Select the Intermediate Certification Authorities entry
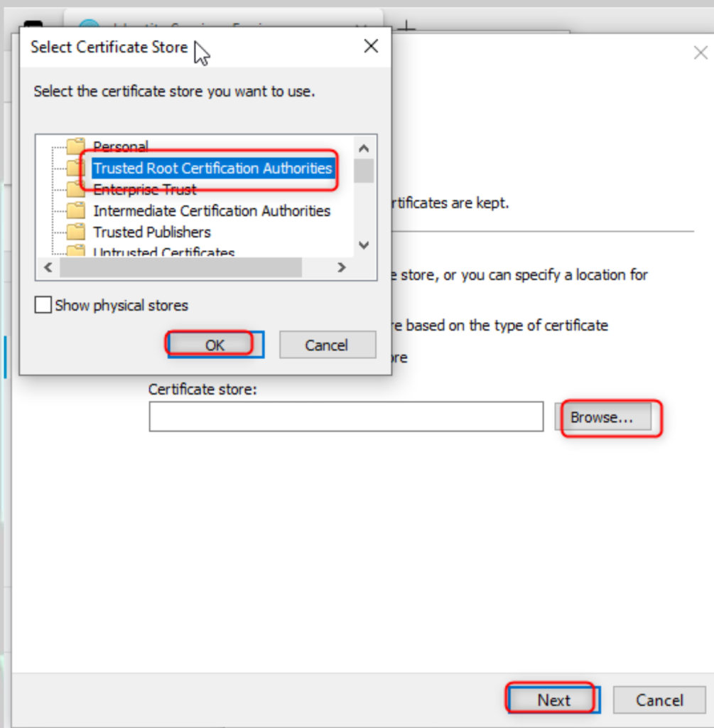 (212, 210)
